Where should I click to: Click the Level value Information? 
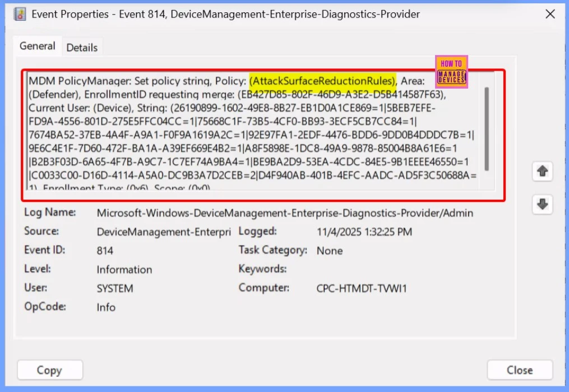(124, 269)
